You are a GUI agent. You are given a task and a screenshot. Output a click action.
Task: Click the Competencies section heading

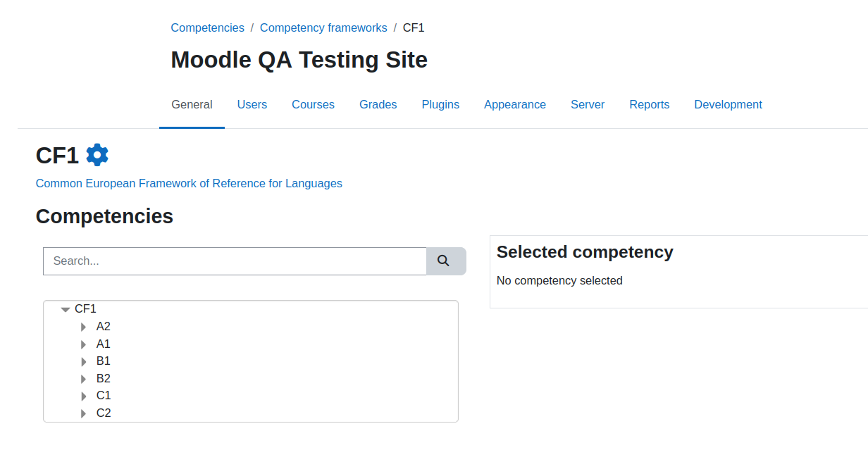[104, 216]
